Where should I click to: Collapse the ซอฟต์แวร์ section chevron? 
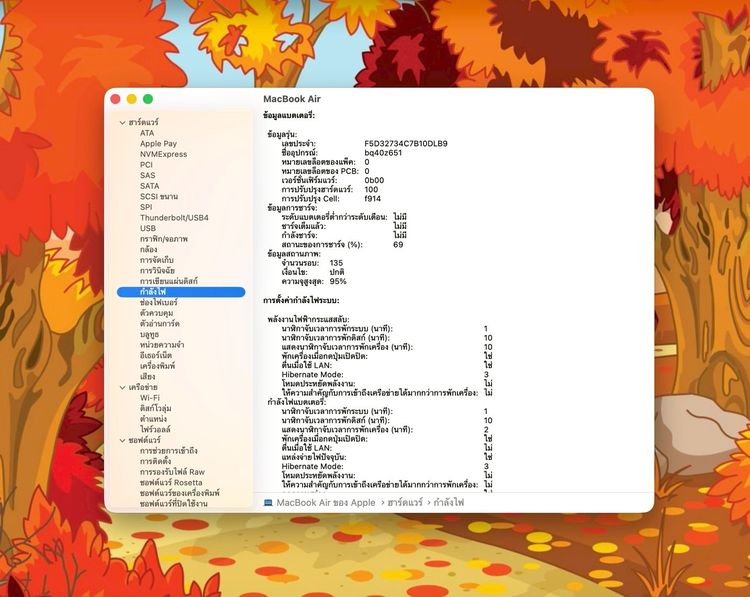122,440
